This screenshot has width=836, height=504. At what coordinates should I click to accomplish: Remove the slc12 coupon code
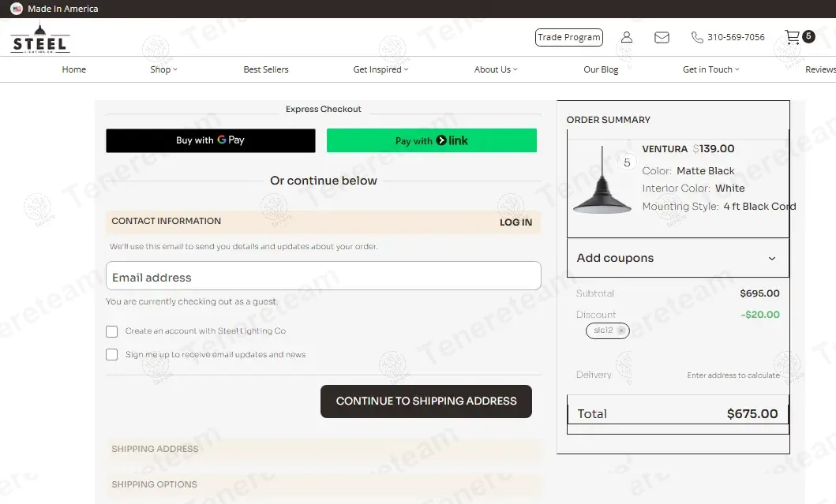(x=621, y=330)
